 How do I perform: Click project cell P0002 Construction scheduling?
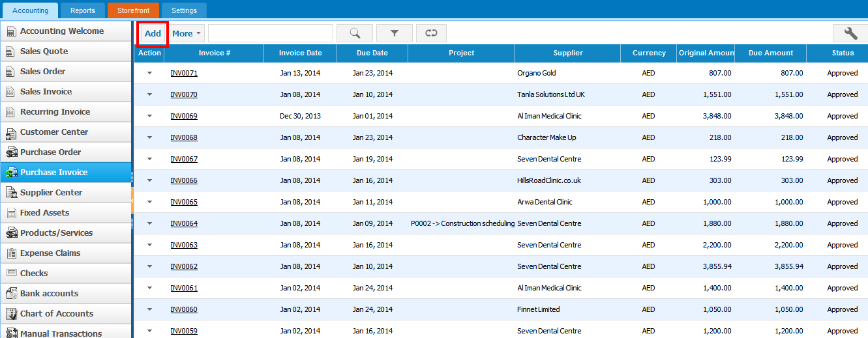(462, 223)
